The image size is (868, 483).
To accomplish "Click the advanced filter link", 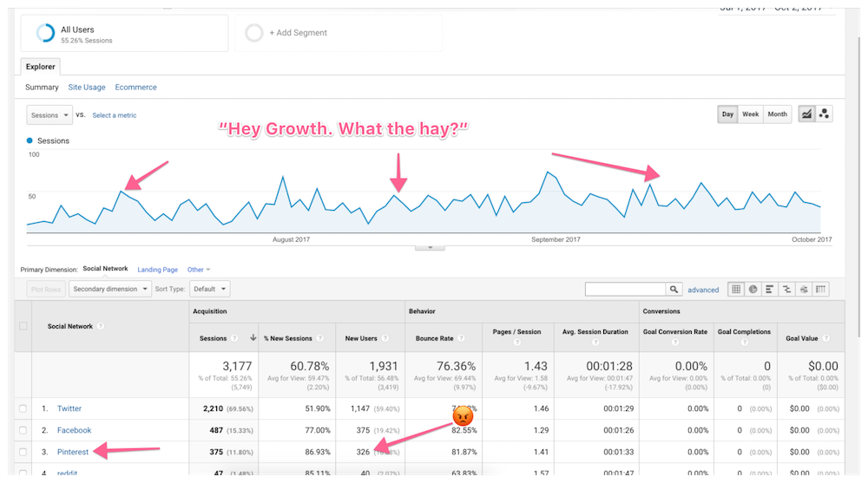I will [703, 290].
